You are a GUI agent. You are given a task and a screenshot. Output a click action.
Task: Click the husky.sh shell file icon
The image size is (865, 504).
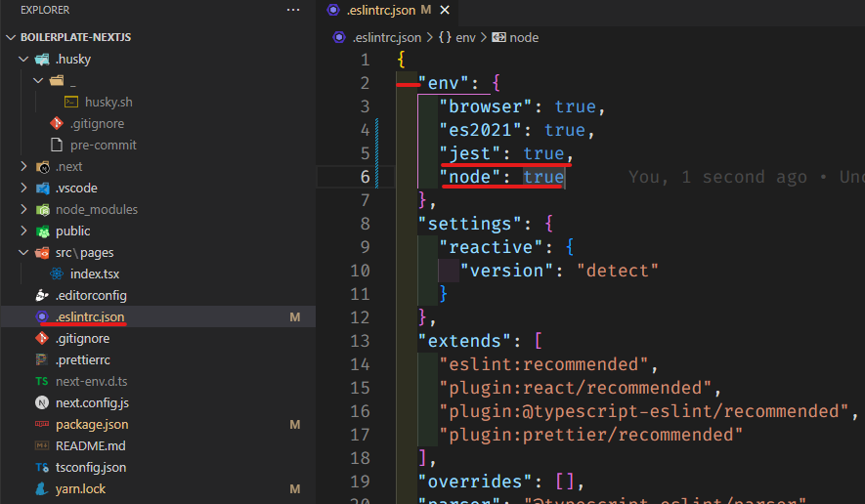71,102
